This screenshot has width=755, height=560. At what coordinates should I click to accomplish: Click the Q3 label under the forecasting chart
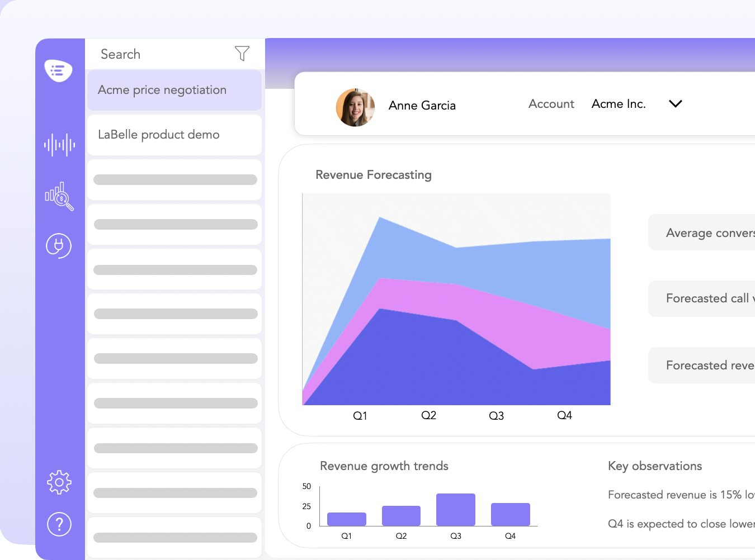click(497, 416)
